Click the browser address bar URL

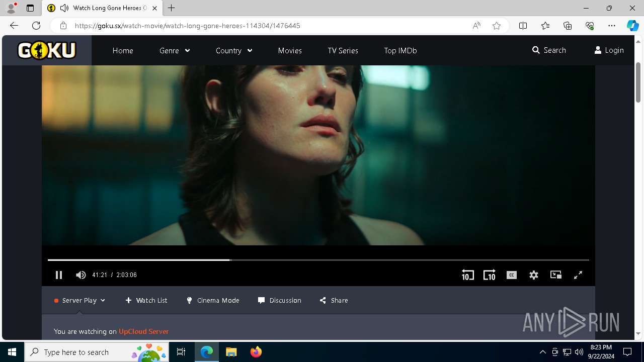coord(187,26)
